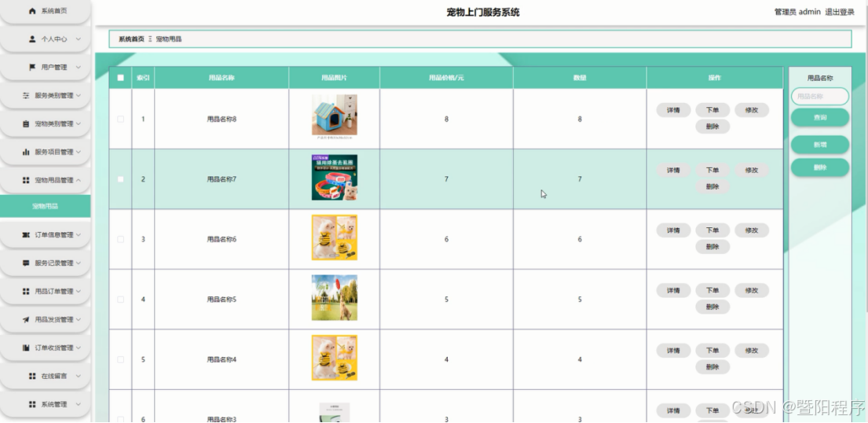This screenshot has height=423, width=868.
Task: Click 删除 for 用品名称4
Action: (712, 367)
